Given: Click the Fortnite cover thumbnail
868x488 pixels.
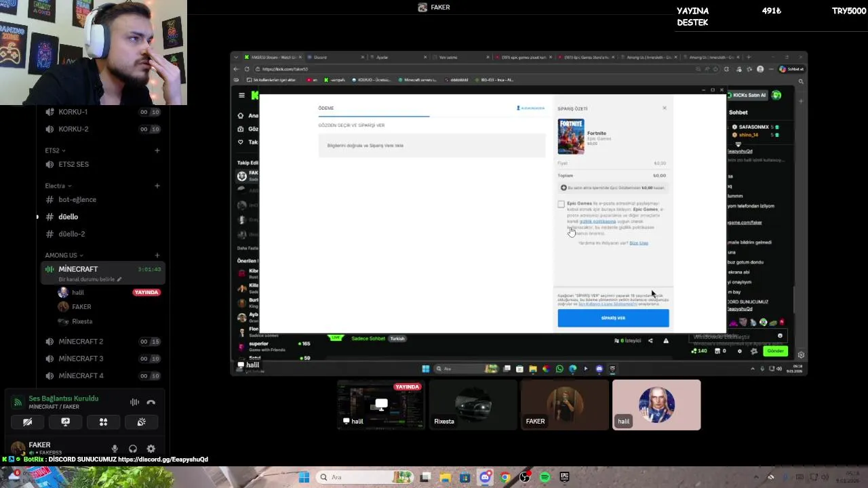Looking at the screenshot, I should click(x=571, y=137).
